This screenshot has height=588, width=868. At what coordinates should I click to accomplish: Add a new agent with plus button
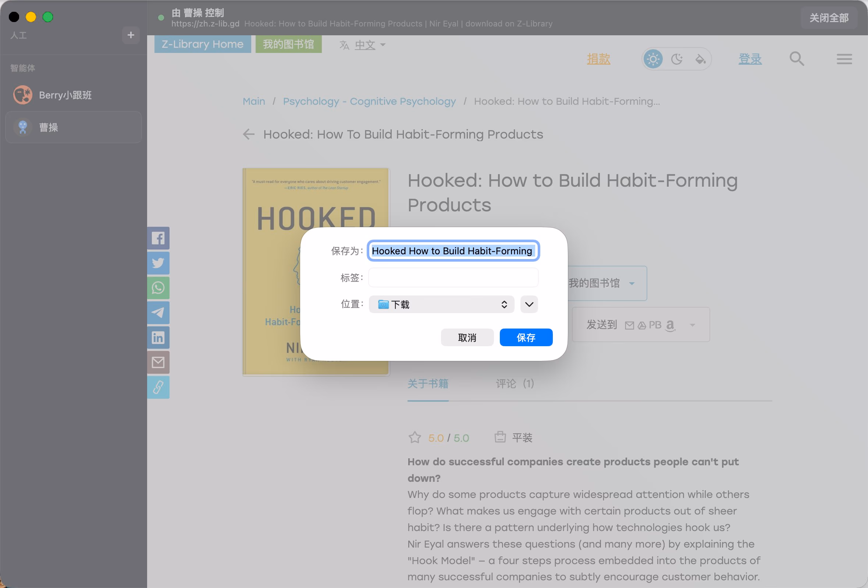click(131, 35)
